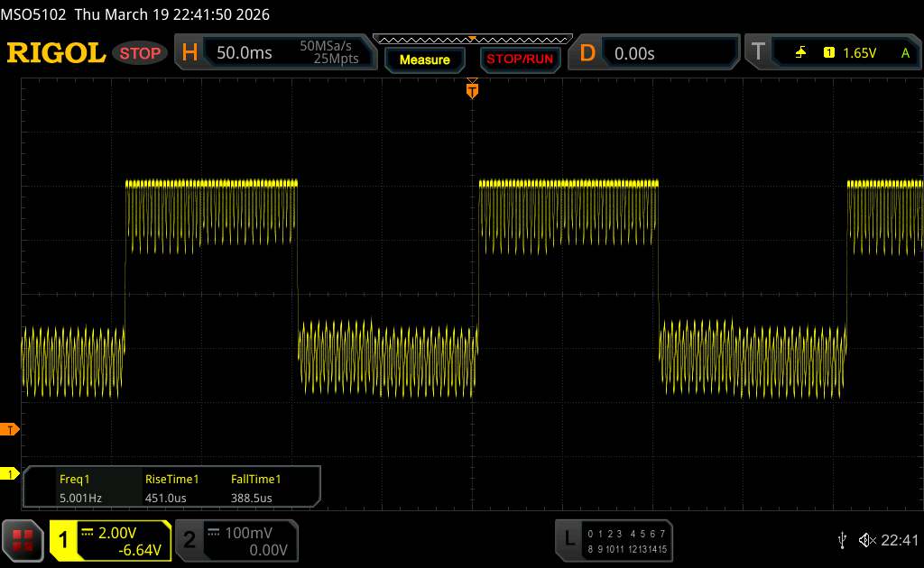The width and height of the screenshot is (924, 568).
Task: Open the red grid function menu icon
Action: [x=23, y=540]
